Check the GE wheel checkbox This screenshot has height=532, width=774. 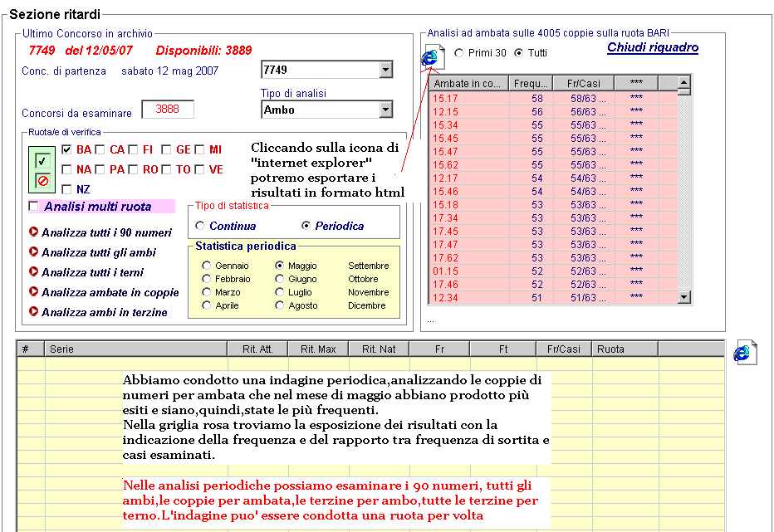[x=166, y=149]
